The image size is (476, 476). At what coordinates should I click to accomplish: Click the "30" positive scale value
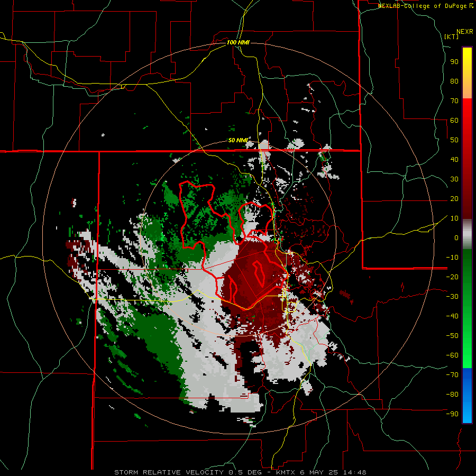(x=454, y=179)
